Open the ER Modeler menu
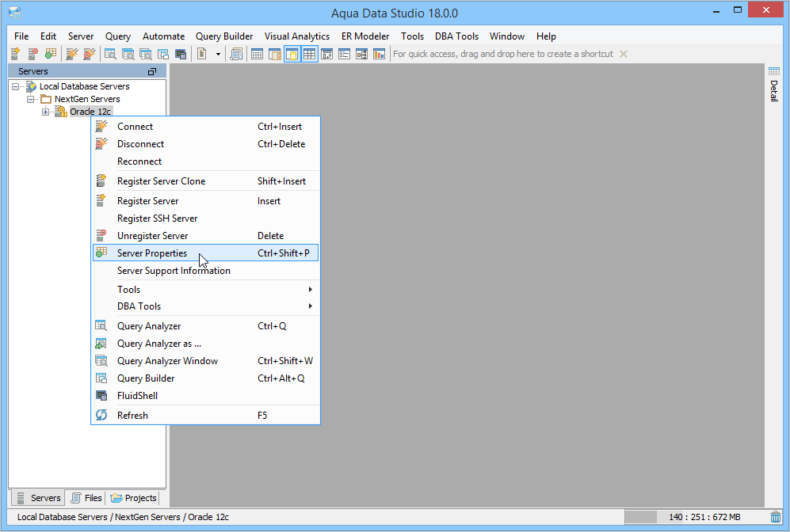 tap(365, 36)
